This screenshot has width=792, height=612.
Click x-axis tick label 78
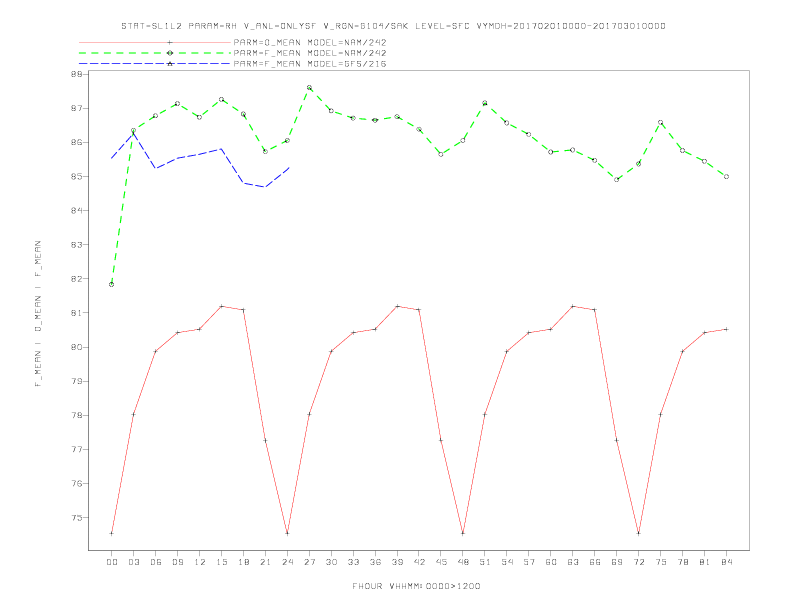(683, 562)
